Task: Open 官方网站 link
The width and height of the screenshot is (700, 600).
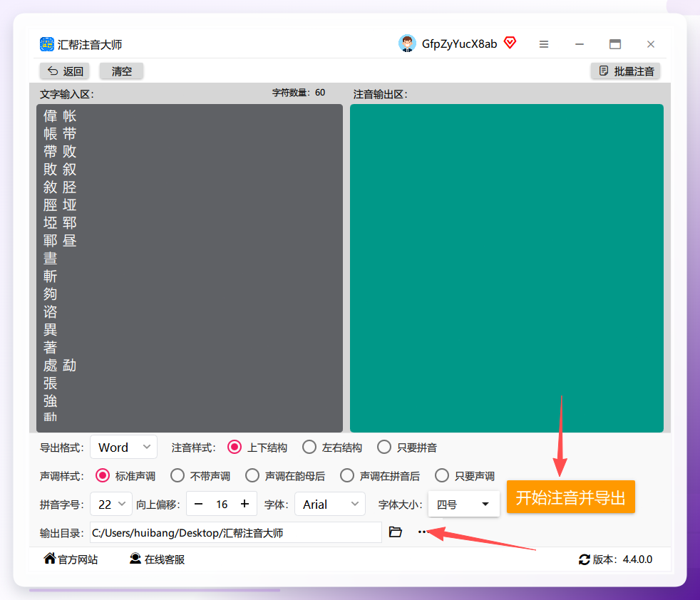Action: tap(71, 559)
